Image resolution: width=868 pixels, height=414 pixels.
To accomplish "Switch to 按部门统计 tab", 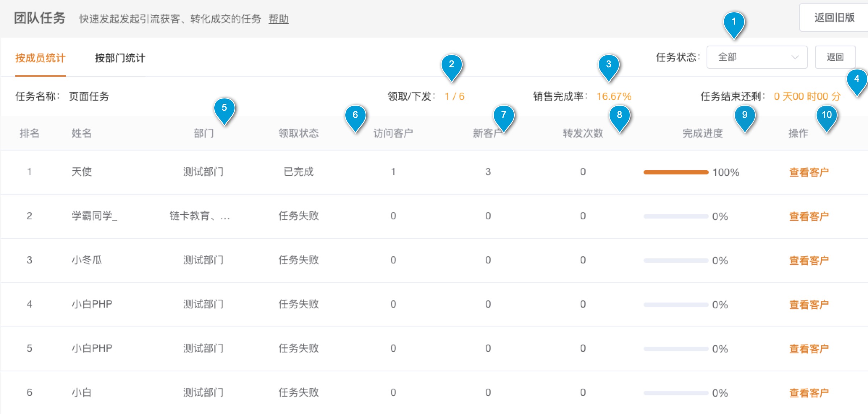I will [x=120, y=58].
